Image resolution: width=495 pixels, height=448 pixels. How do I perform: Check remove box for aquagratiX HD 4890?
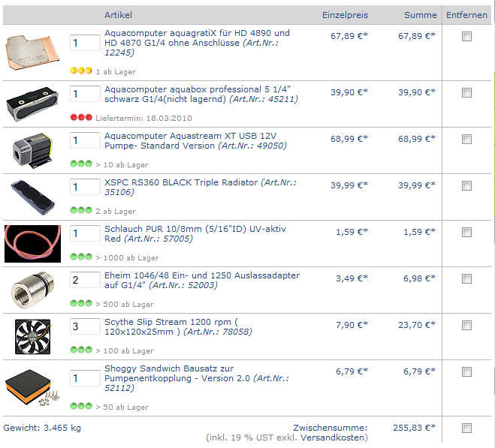point(466,36)
